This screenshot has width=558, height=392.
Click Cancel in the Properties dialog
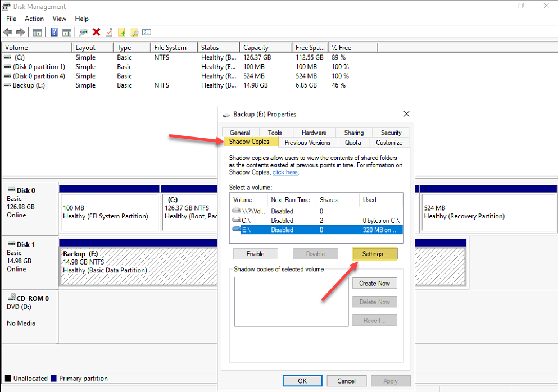coord(346,381)
